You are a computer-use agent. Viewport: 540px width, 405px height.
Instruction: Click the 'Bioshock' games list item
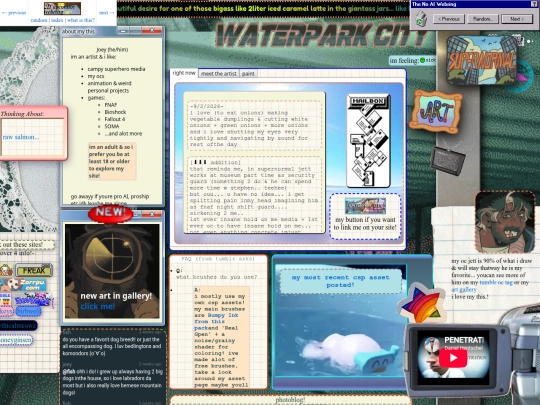(115, 112)
